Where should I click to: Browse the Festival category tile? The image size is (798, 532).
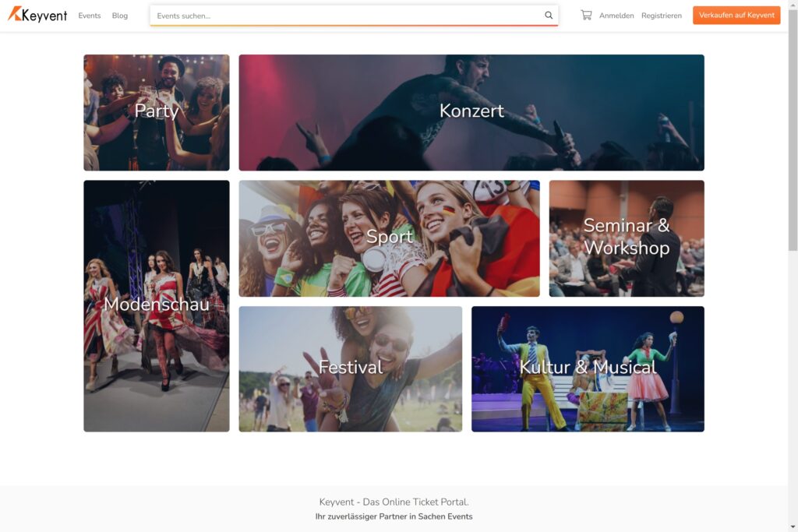(350, 368)
